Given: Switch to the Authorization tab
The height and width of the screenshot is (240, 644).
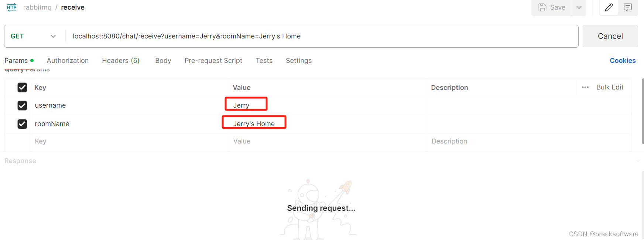Looking at the screenshot, I should pos(68,61).
